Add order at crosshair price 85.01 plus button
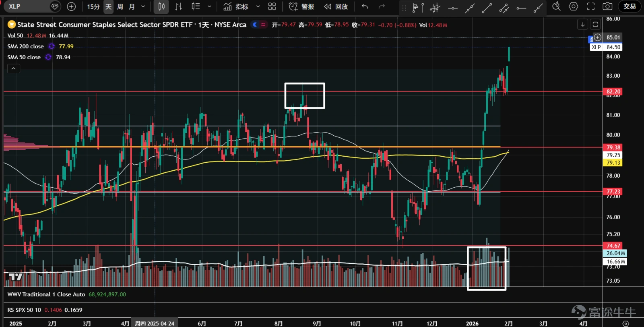 pyautogui.click(x=598, y=37)
